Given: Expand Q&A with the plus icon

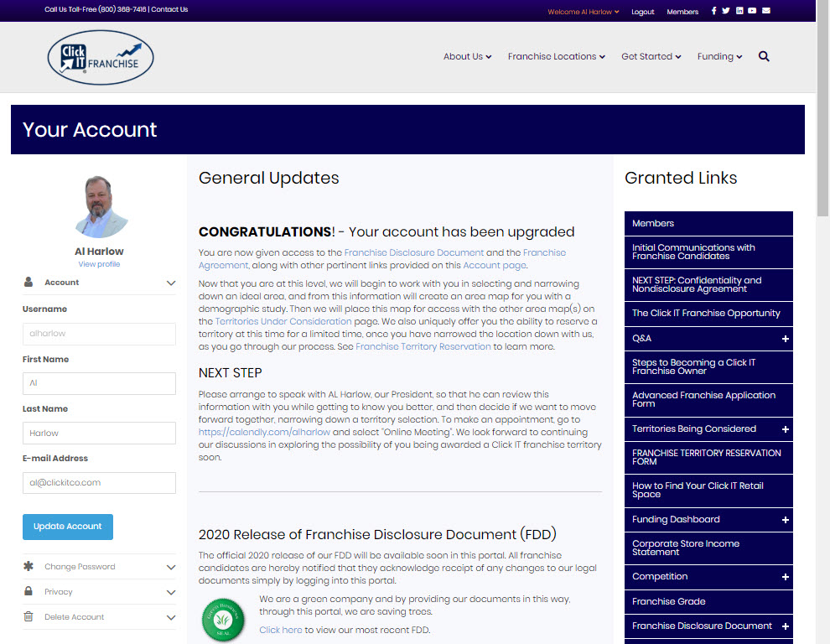Looking at the screenshot, I should [786, 339].
